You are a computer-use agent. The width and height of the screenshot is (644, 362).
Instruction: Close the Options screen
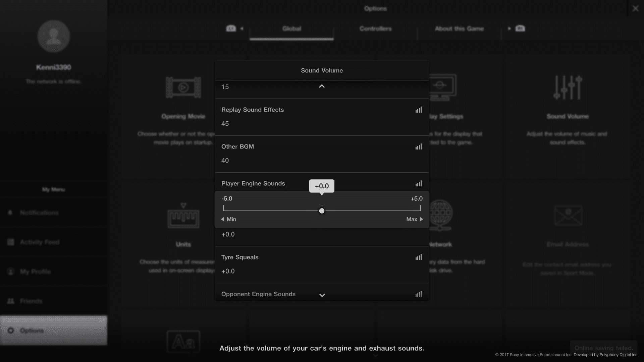tap(635, 9)
